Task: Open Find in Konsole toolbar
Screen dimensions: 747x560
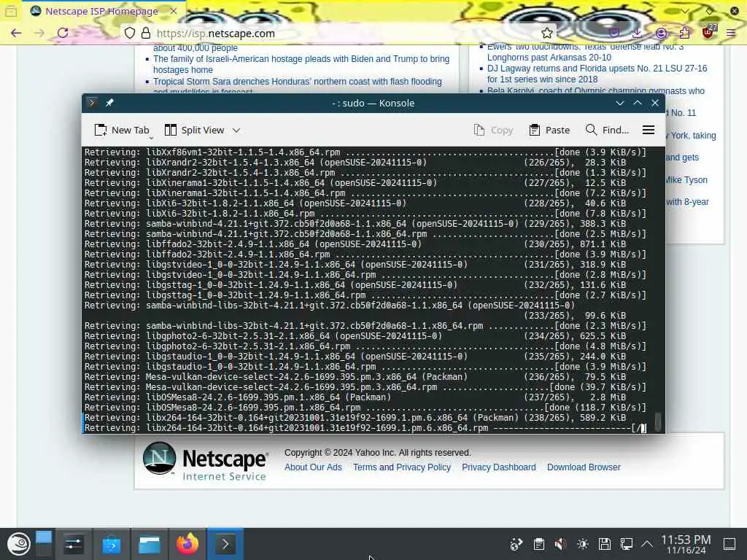Action: tap(607, 130)
